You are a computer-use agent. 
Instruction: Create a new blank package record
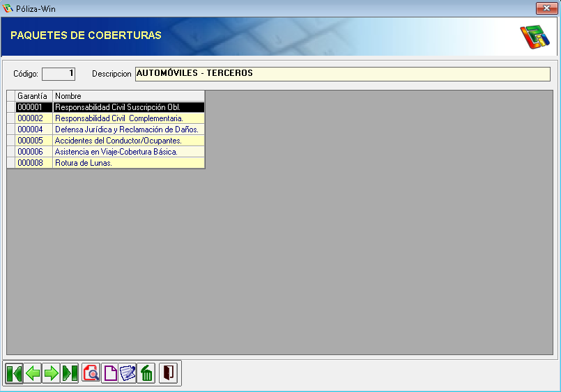pos(110,373)
